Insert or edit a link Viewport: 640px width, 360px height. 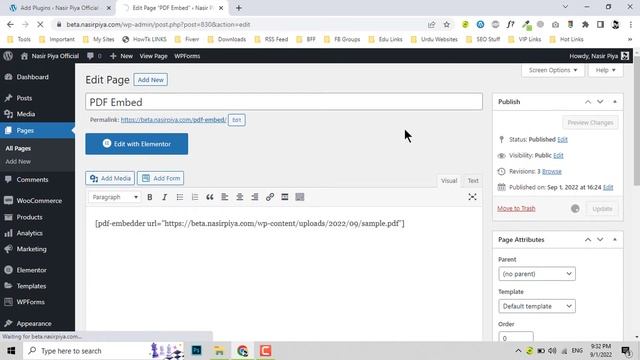270,197
